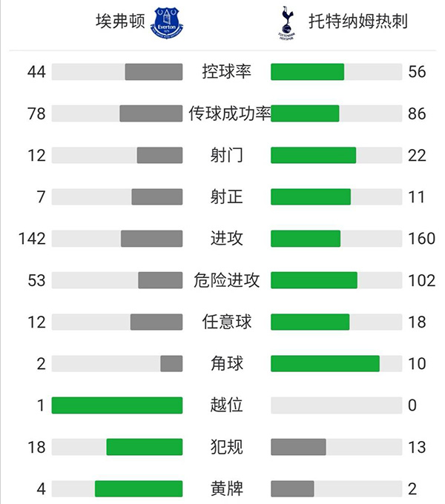Click Everton's green 黄牌 yellow cards bar

coord(139,488)
